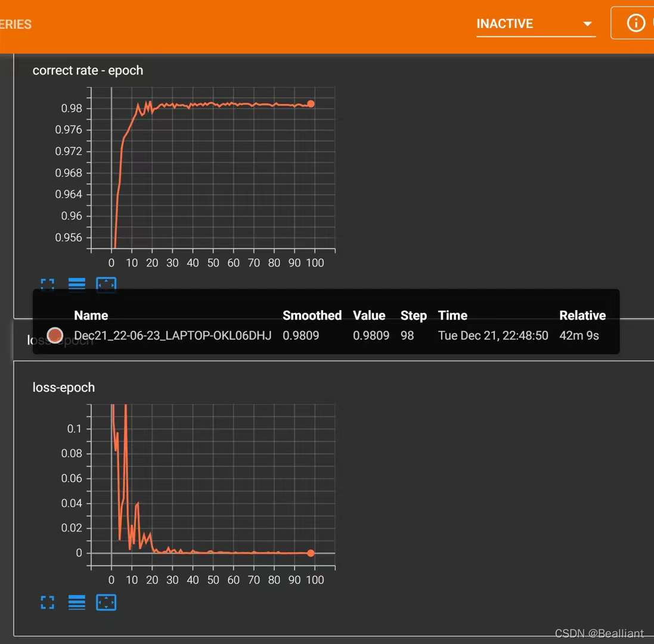654x644 pixels.
Task: Click the 'Name' column header in tooltip
Action: coord(91,315)
